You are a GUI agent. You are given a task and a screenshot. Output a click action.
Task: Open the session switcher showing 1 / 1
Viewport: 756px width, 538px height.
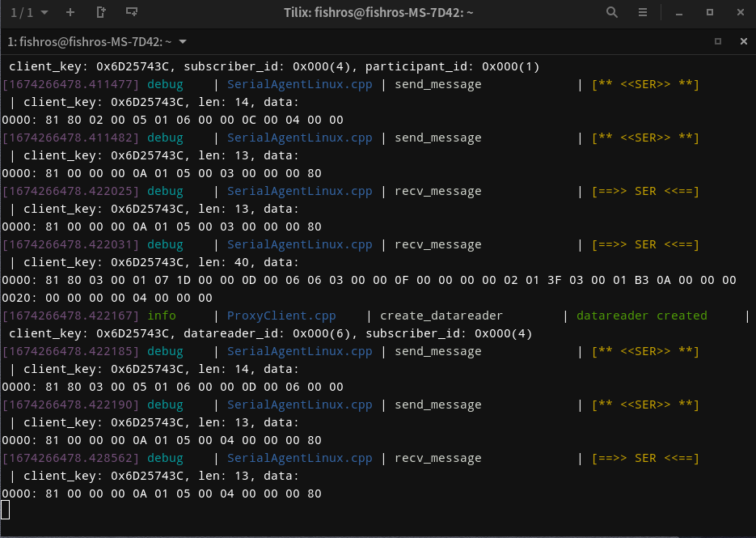tap(28, 13)
